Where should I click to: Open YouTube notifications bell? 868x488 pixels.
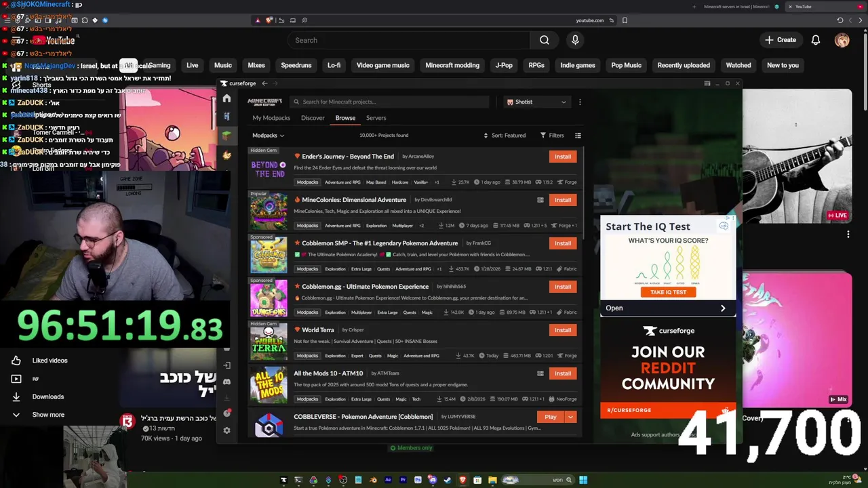(816, 40)
